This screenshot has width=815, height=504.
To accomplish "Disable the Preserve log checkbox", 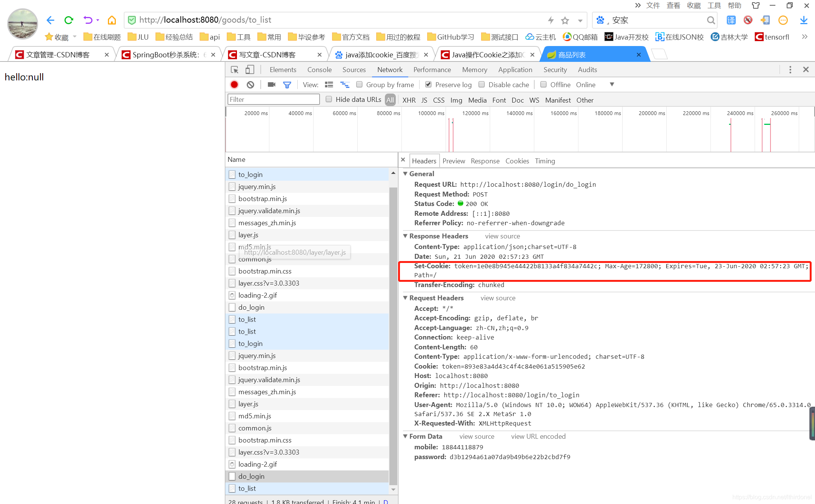I will 428,85.
